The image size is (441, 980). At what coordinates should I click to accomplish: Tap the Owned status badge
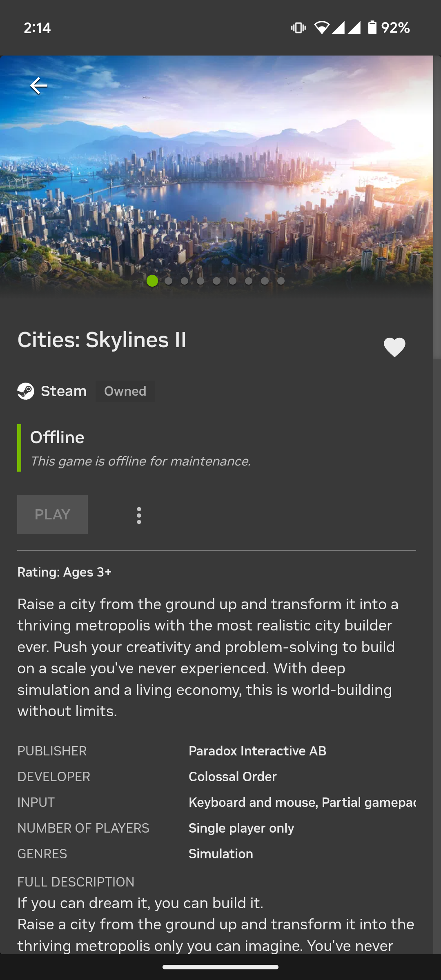point(125,391)
